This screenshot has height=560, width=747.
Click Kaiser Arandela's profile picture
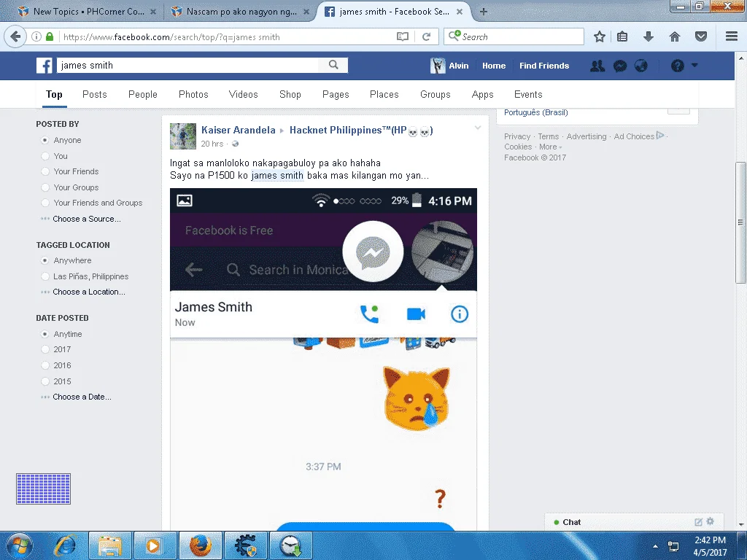(183, 136)
